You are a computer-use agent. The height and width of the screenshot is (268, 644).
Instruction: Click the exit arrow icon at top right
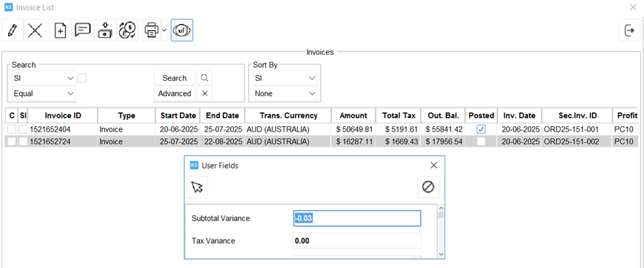pos(630,30)
